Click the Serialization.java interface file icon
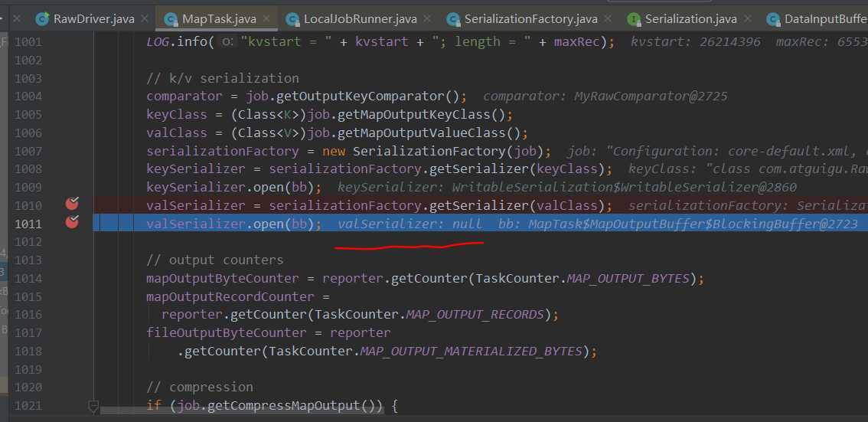This screenshot has width=868, height=422. (x=634, y=20)
